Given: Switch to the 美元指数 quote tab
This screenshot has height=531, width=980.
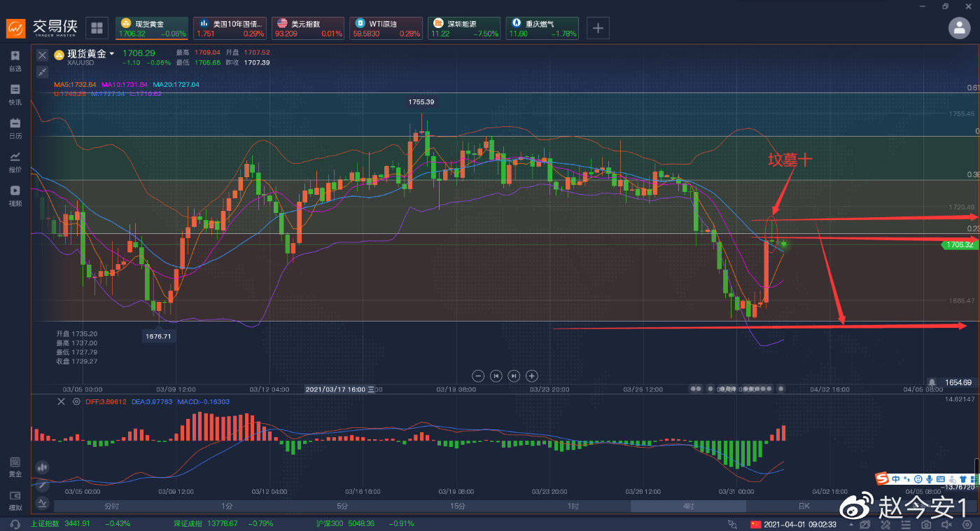Looking at the screenshot, I should tap(308, 28).
